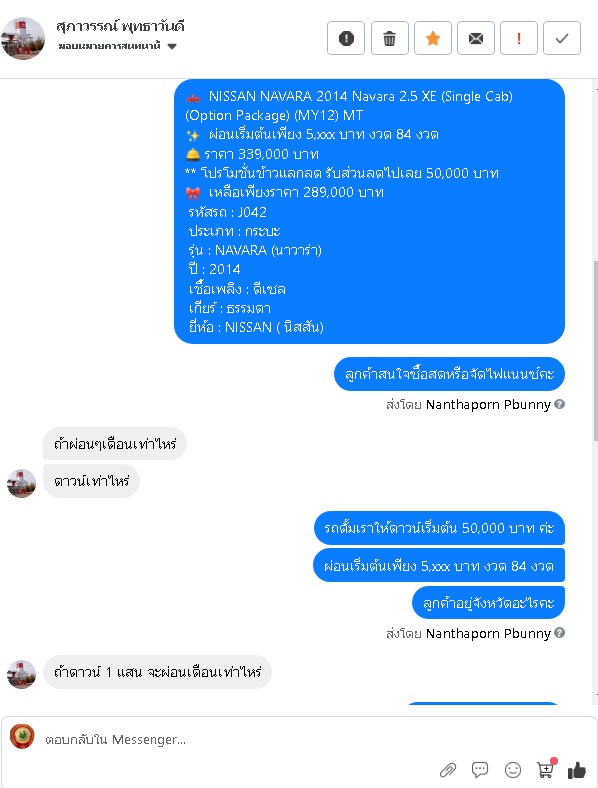
Task: Toggle the orange star follow-up flag
Action: pyautogui.click(x=433, y=38)
